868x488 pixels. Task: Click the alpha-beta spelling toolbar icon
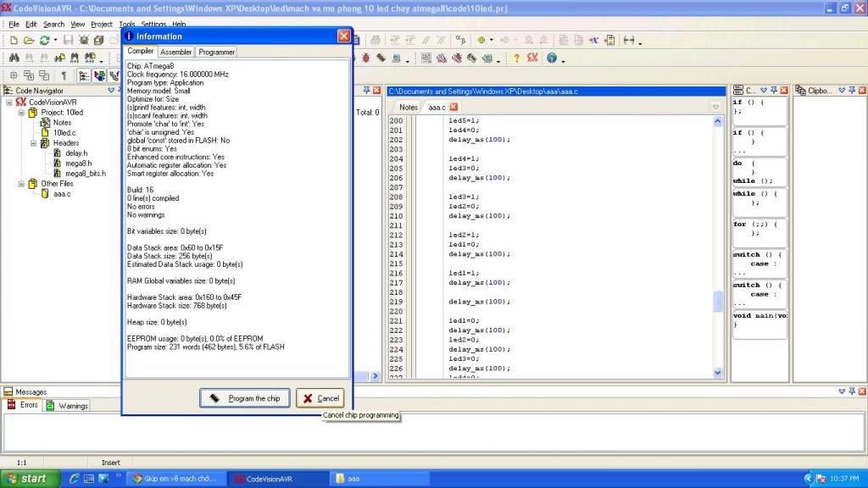tap(460, 40)
